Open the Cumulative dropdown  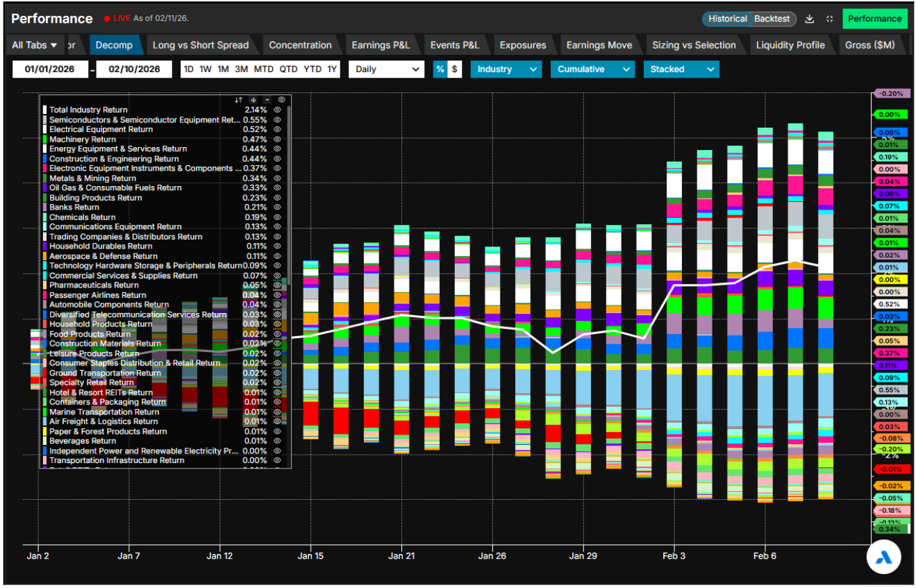pyautogui.click(x=592, y=69)
